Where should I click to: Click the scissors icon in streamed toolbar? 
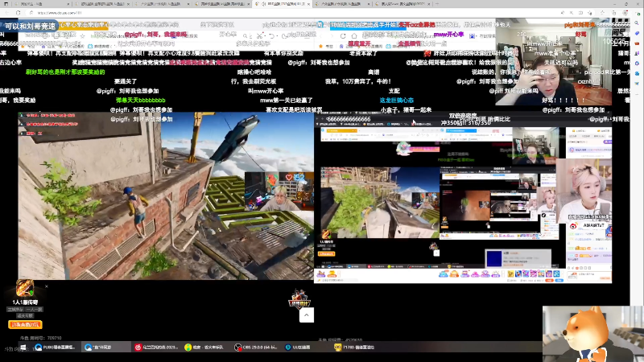point(259,35)
